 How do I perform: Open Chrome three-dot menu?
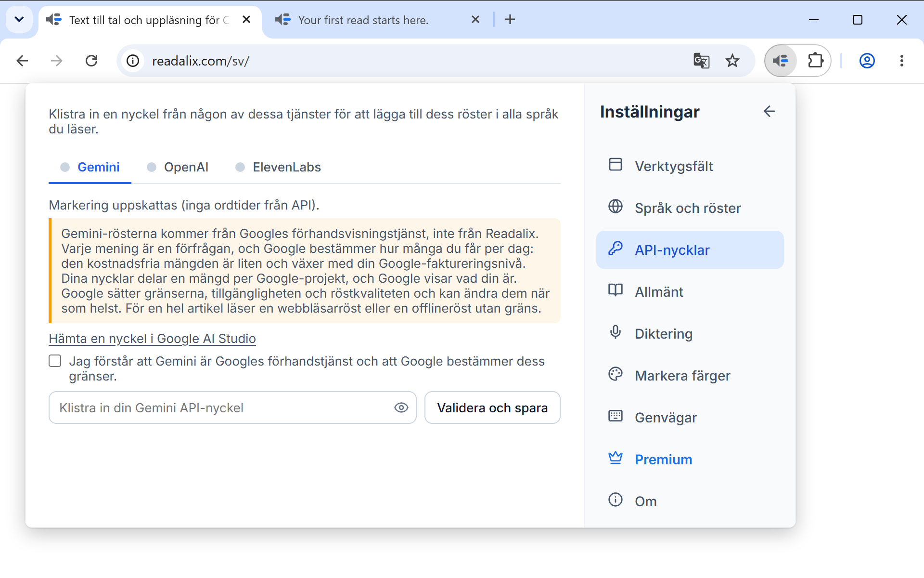click(x=902, y=61)
